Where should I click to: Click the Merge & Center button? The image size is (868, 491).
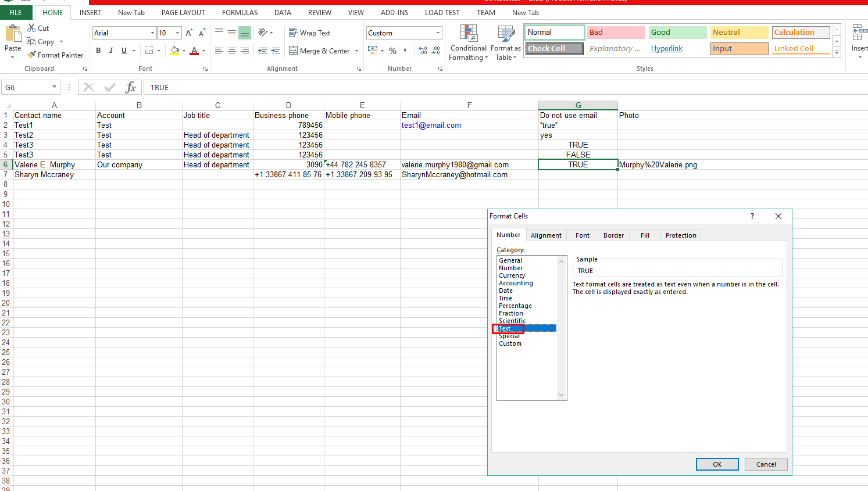[320, 51]
